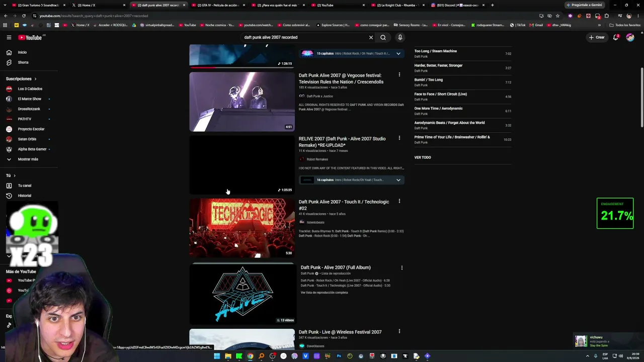Go back with the browser back arrow
This screenshot has height=362, width=644.
pyautogui.click(x=6, y=16)
